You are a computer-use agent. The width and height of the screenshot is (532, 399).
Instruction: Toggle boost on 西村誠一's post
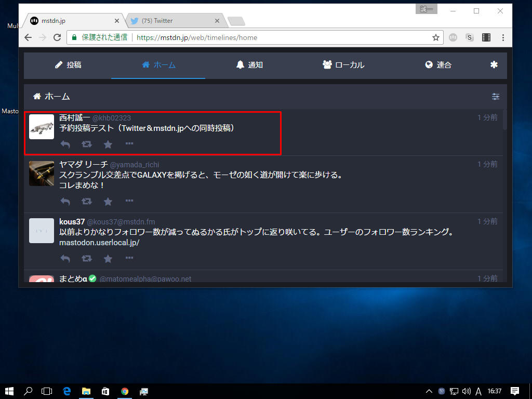(x=87, y=144)
